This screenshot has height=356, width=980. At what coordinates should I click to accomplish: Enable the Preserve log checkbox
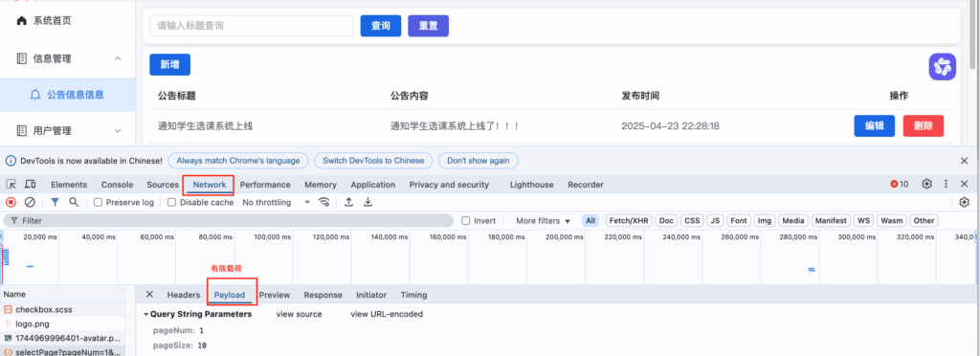(98, 202)
